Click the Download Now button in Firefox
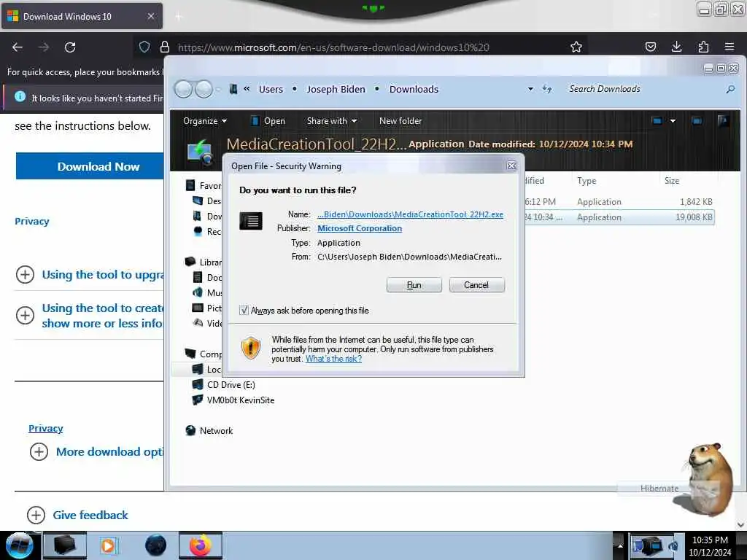Image resolution: width=747 pixels, height=560 pixels. pyautogui.click(x=90, y=166)
